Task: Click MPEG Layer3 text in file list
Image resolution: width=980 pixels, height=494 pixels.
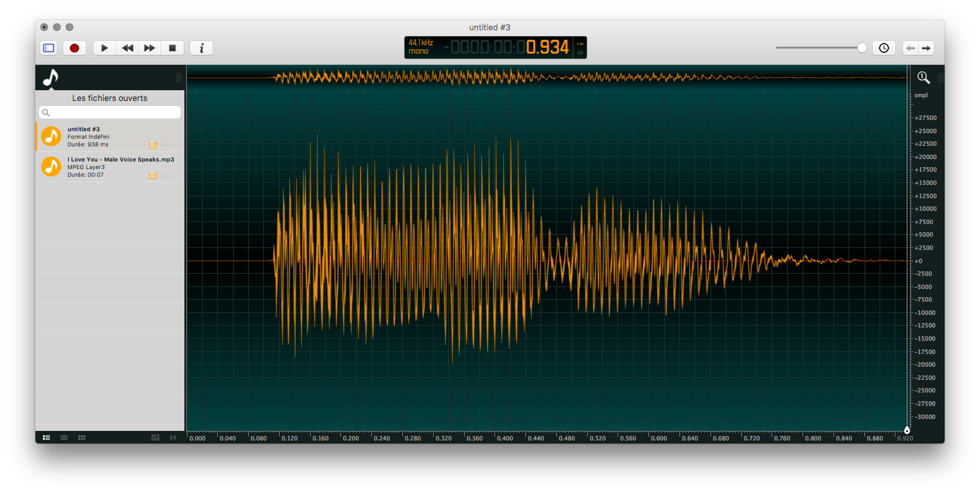Action: [86, 167]
